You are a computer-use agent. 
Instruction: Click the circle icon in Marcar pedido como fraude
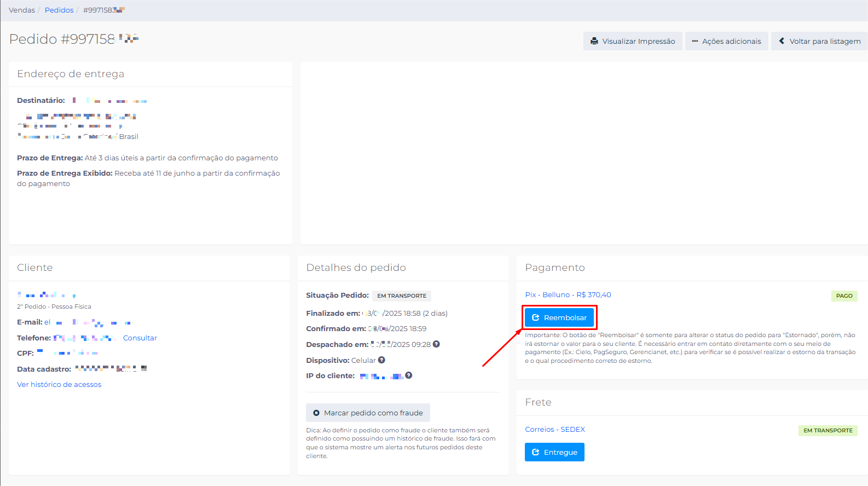[316, 413]
